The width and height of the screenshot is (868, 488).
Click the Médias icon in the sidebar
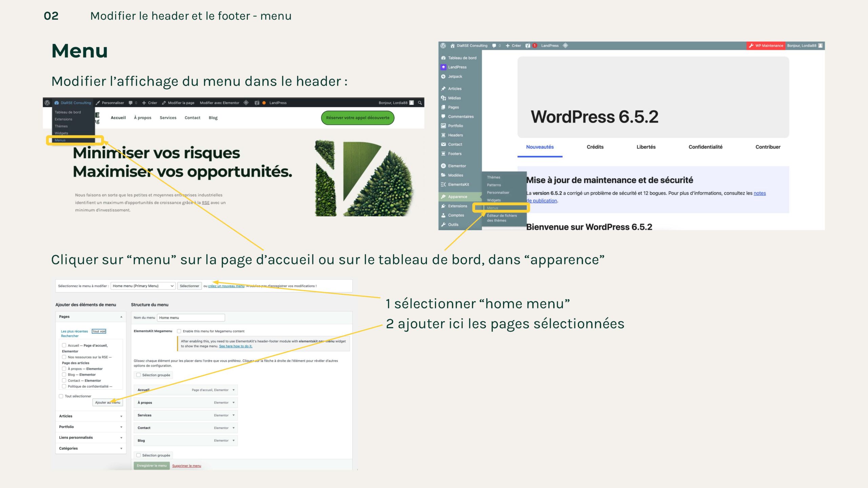443,98
